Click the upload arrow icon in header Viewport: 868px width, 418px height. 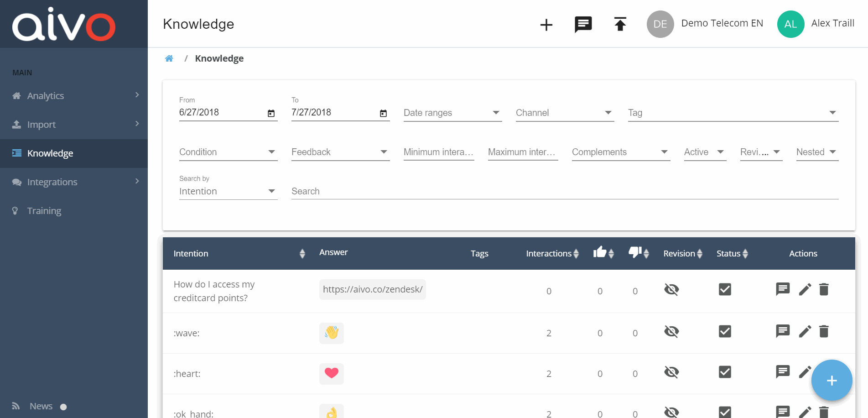(x=620, y=24)
